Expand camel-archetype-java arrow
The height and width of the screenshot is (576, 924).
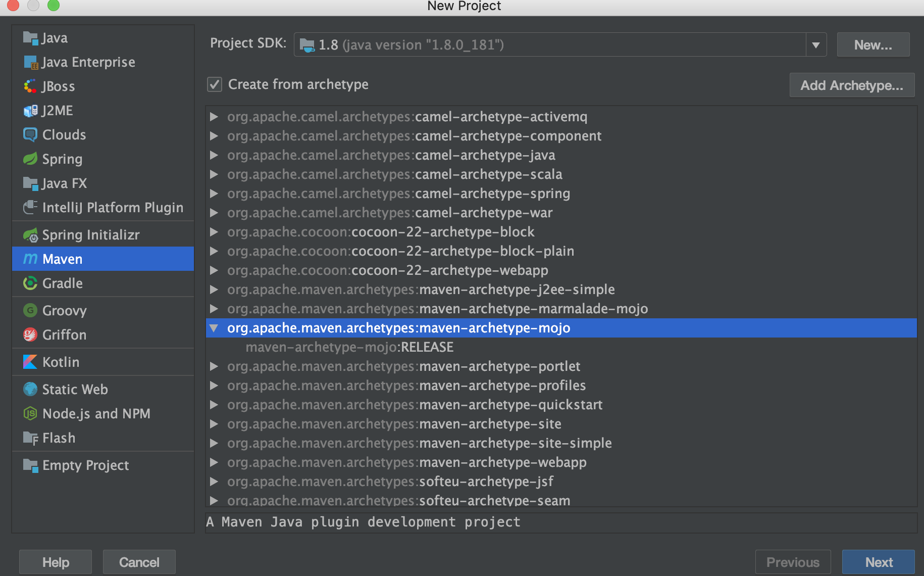[x=214, y=155]
